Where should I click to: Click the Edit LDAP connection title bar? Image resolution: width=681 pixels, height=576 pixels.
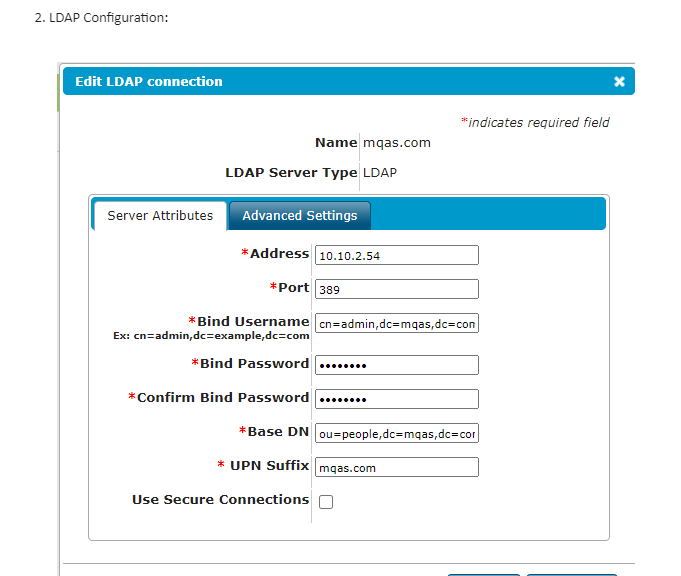pos(349,81)
